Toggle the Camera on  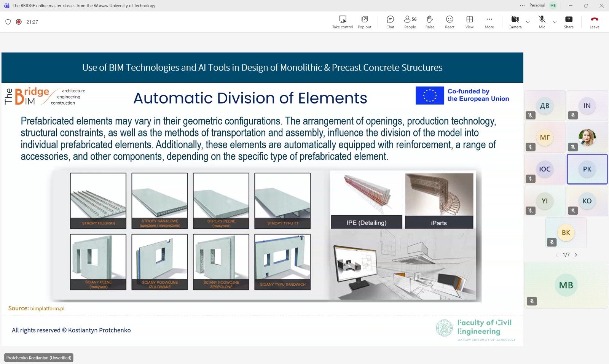[x=515, y=22]
